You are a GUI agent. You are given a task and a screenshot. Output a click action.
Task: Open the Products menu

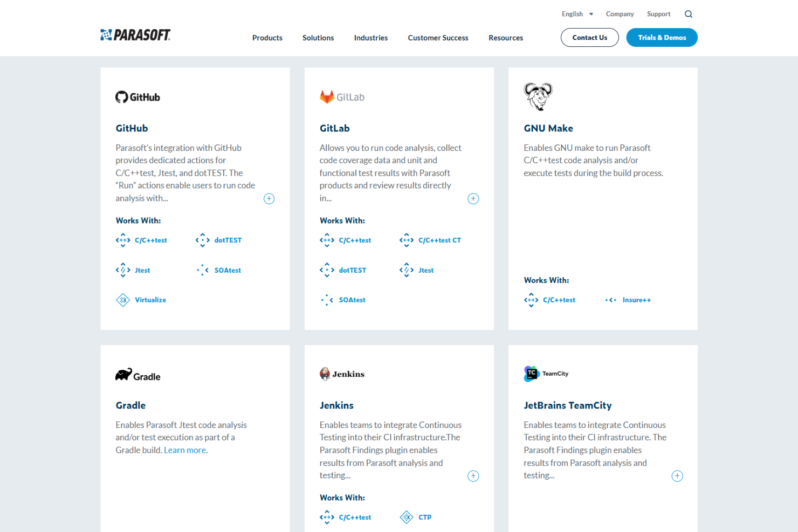(x=267, y=38)
